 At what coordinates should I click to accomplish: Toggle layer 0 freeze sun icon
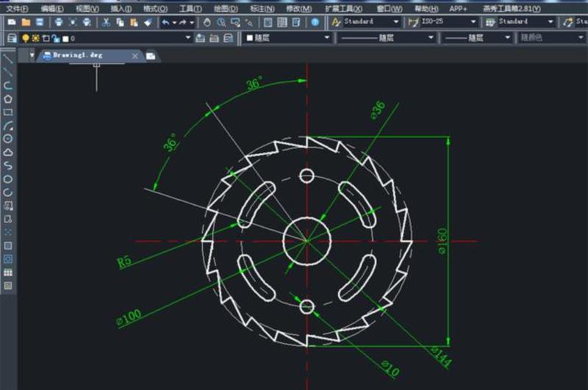click(x=35, y=38)
